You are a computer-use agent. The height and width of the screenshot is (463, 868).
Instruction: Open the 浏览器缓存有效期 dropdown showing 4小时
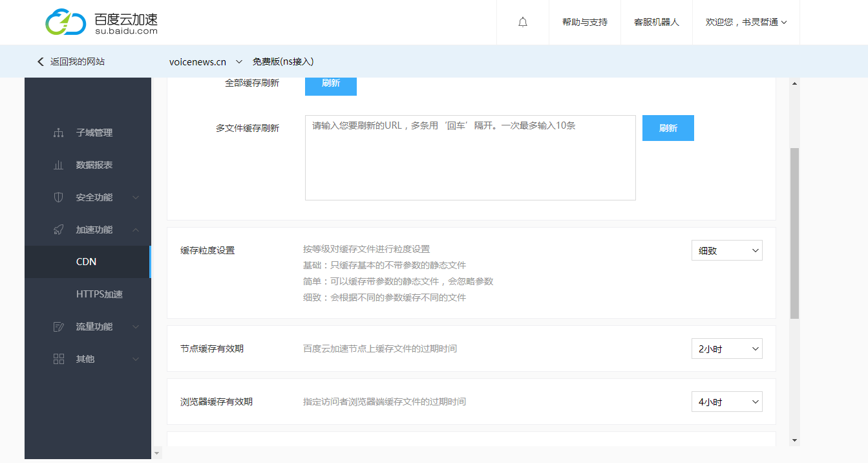726,402
